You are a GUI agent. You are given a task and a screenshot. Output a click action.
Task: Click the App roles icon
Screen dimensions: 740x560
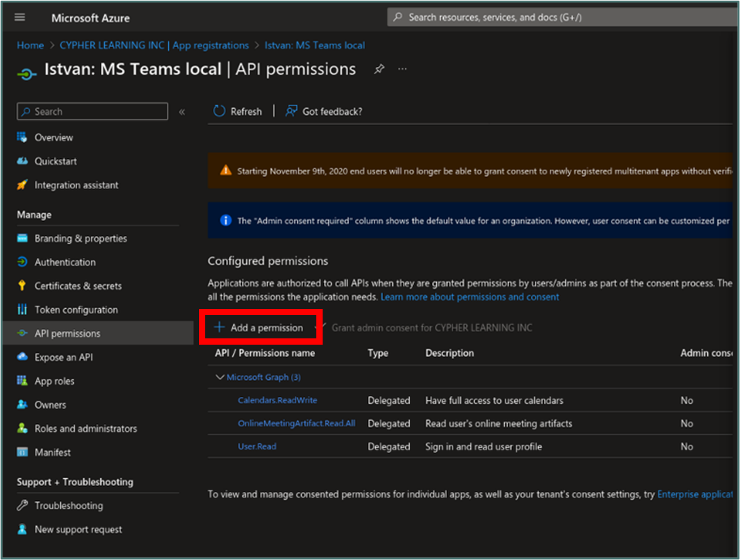click(x=22, y=380)
